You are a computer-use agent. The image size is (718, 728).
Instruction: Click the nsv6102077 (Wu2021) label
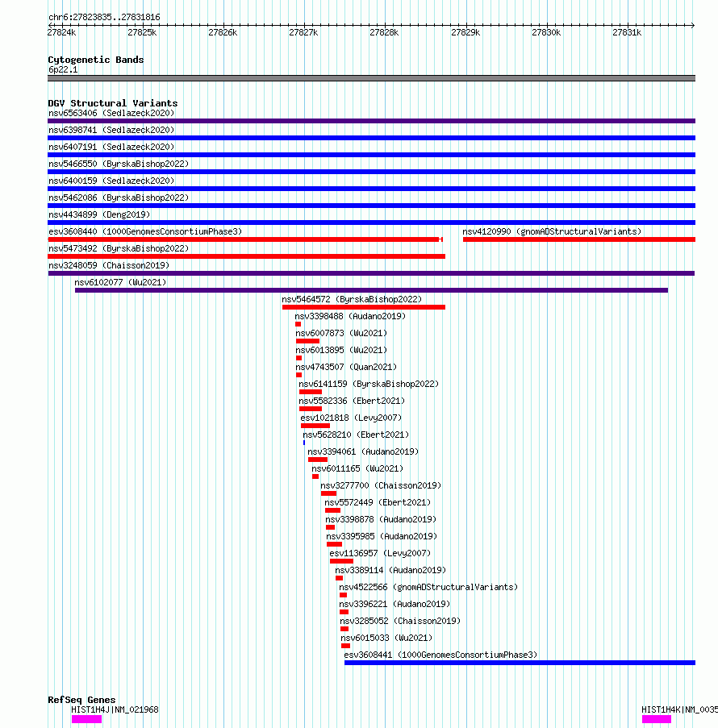[x=120, y=283]
